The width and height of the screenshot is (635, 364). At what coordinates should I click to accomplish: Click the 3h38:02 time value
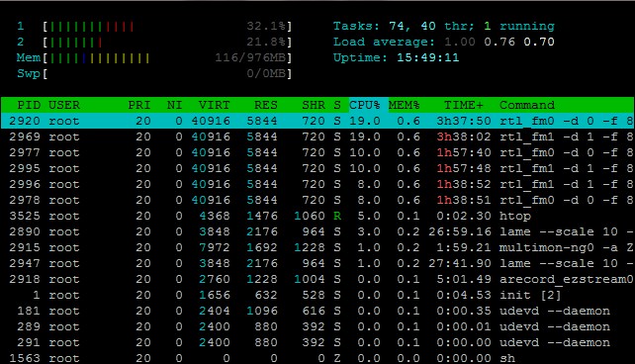pos(464,136)
